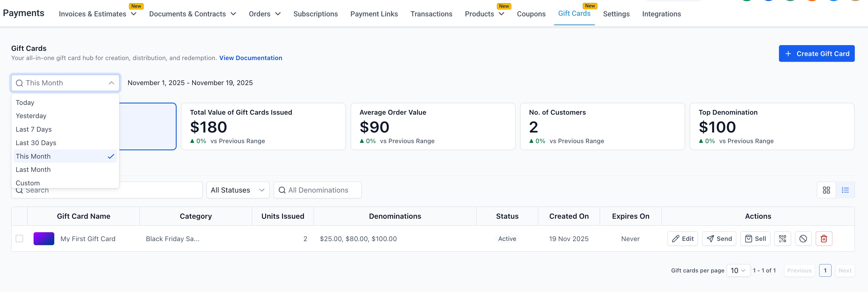Click the deactivate (ban) icon in Actions
Image resolution: width=868 pixels, height=292 pixels.
pos(803,239)
